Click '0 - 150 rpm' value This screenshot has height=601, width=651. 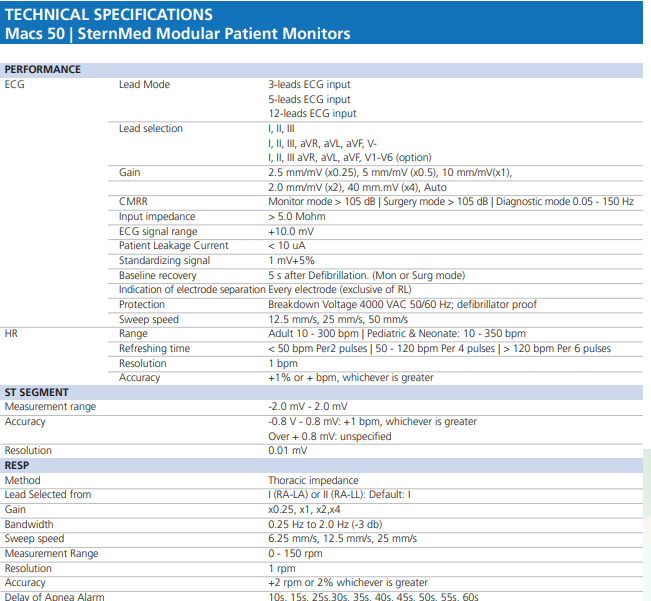tap(295, 554)
